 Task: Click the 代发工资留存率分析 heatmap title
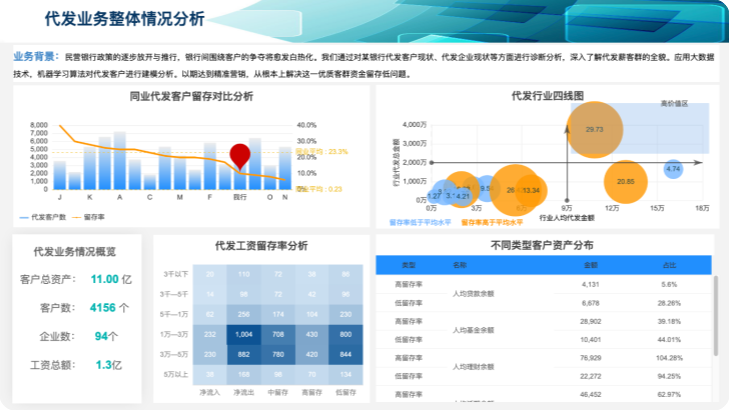tap(261, 246)
